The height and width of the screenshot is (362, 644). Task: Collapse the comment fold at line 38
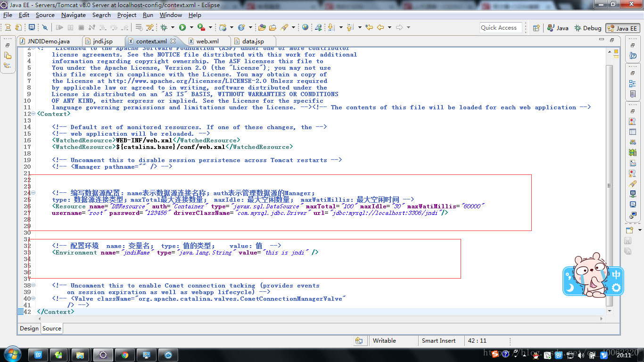point(33,285)
